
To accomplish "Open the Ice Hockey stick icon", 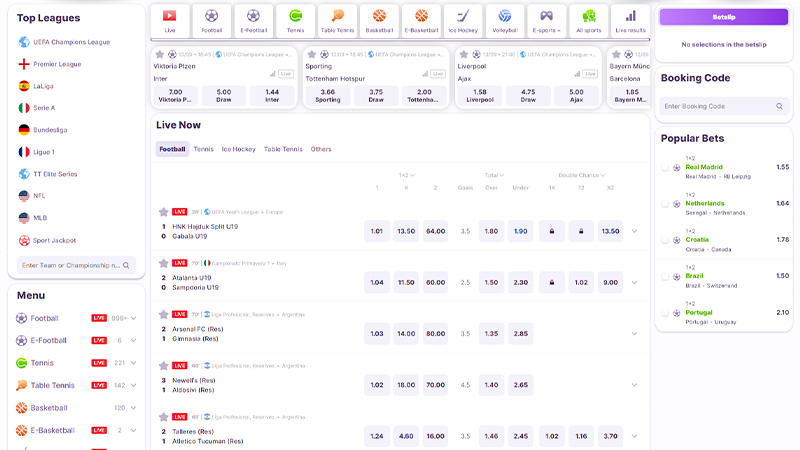I will (x=463, y=16).
